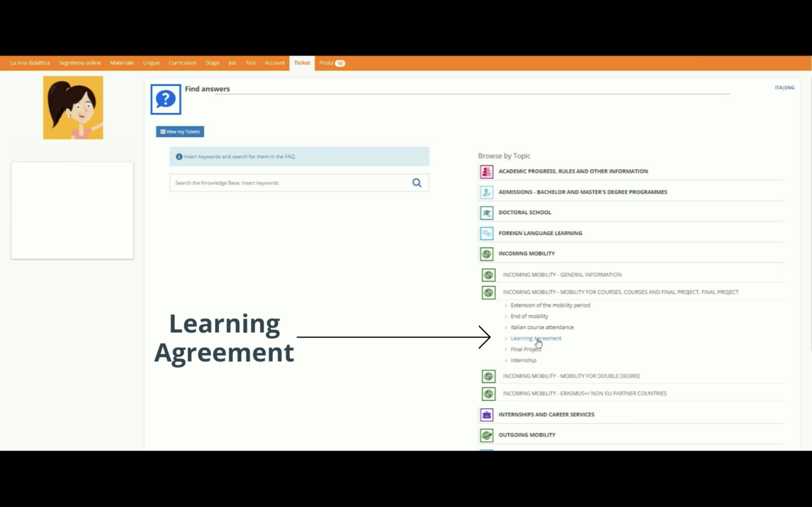Open Extension of the mobility period link
Image resolution: width=812 pixels, height=507 pixels.
point(550,305)
